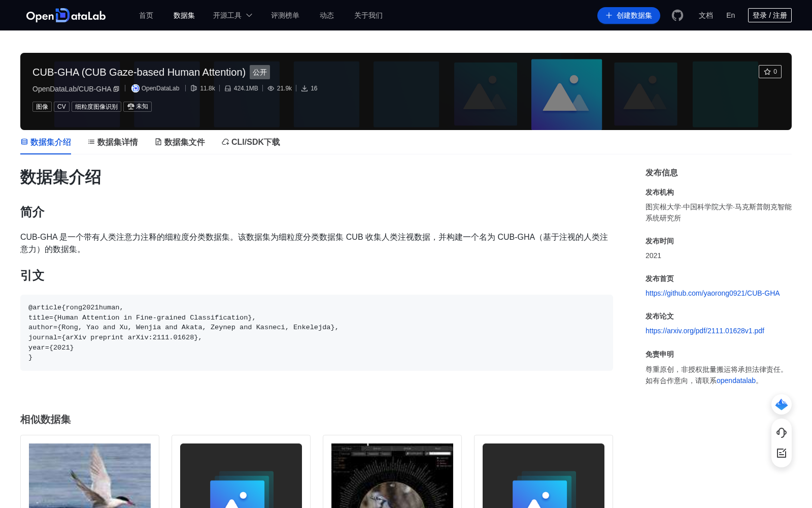Copy the OpenDataLab/CUB-GHA path icon

(x=116, y=89)
